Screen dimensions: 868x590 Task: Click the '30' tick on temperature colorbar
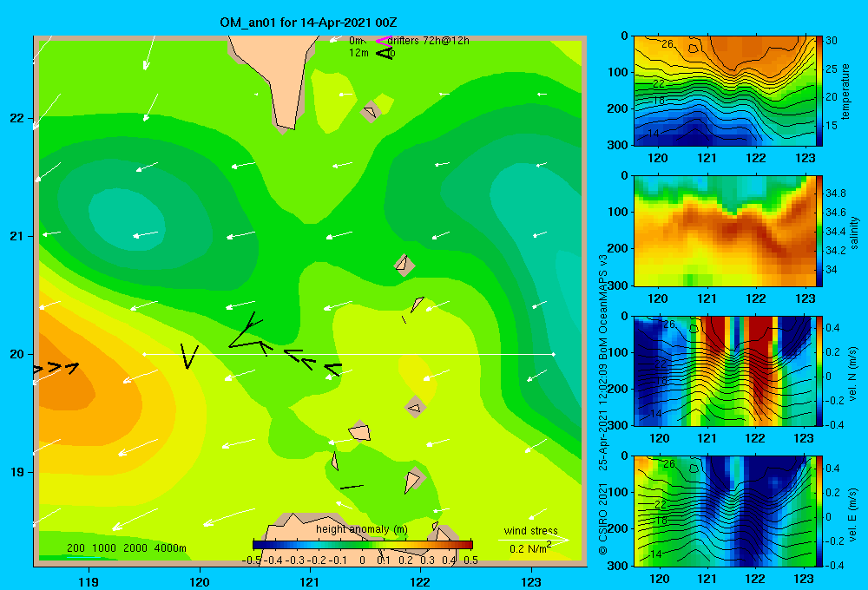tap(832, 41)
